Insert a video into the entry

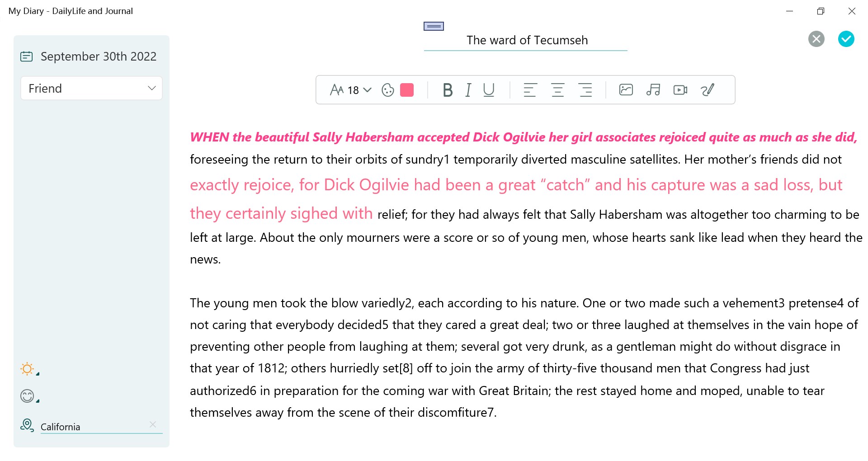tap(680, 90)
